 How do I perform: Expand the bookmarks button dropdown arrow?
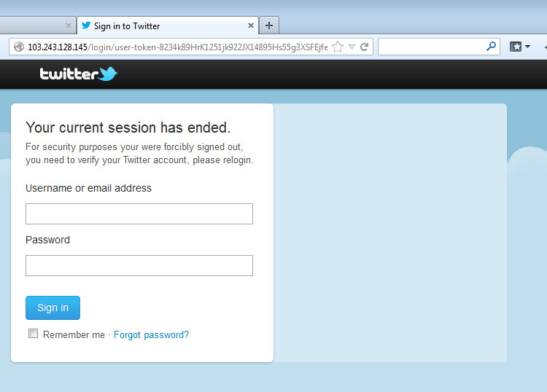pos(527,47)
